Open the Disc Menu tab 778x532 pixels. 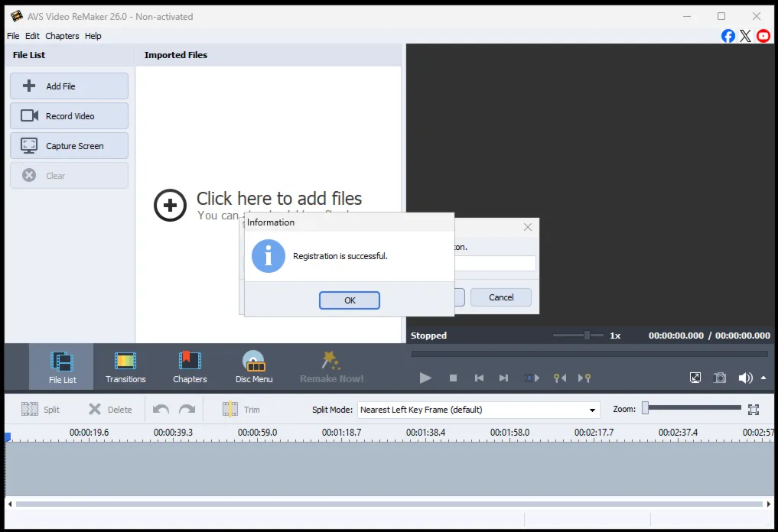pos(254,367)
